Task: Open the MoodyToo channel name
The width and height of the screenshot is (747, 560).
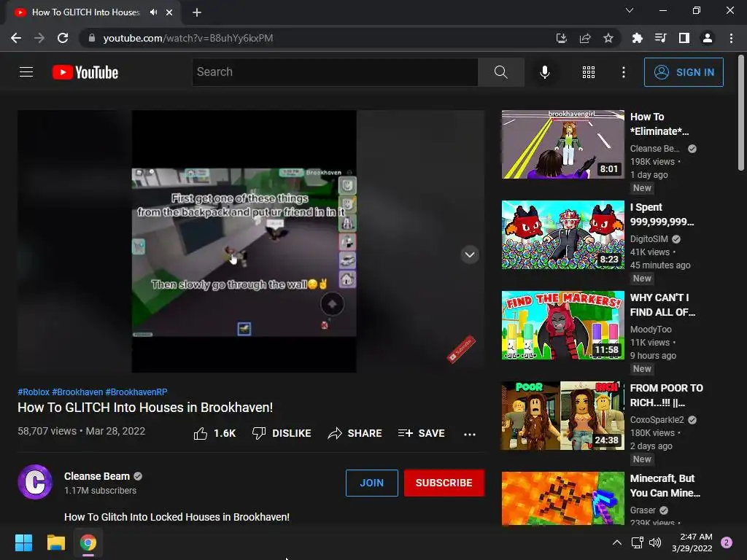Action: (651, 330)
